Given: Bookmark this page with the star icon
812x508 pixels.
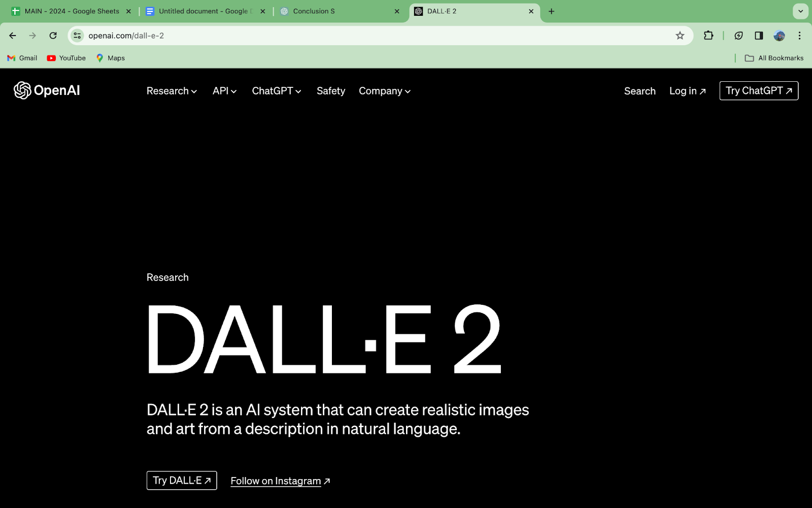Looking at the screenshot, I should point(680,36).
